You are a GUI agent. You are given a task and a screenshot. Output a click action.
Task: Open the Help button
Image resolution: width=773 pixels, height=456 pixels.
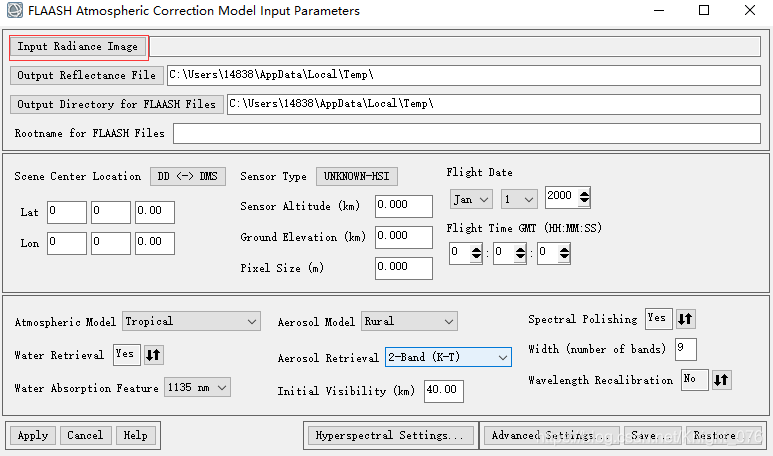click(136, 436)
